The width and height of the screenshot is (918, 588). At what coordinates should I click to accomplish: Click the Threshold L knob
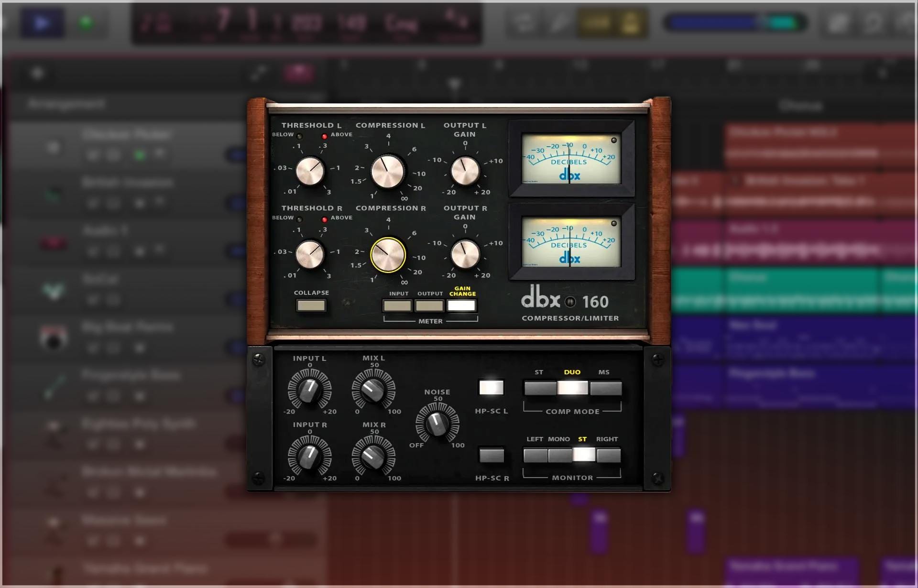click(x=310, y=171)
